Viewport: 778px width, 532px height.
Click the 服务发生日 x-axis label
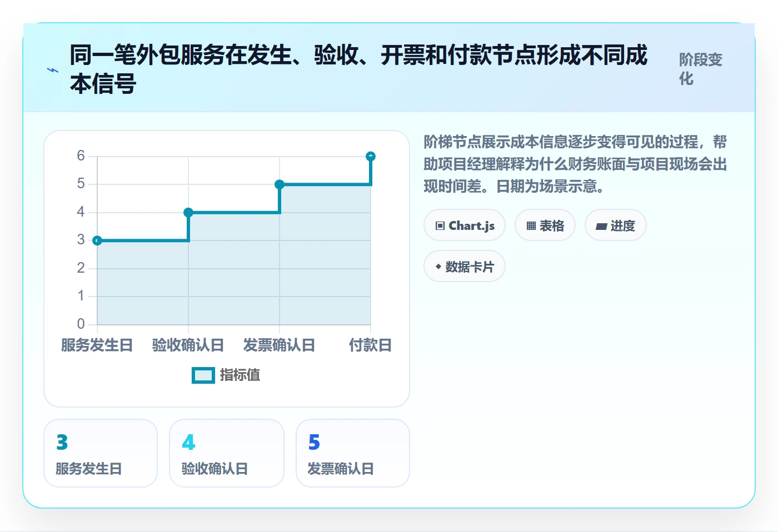coord(97,345)
